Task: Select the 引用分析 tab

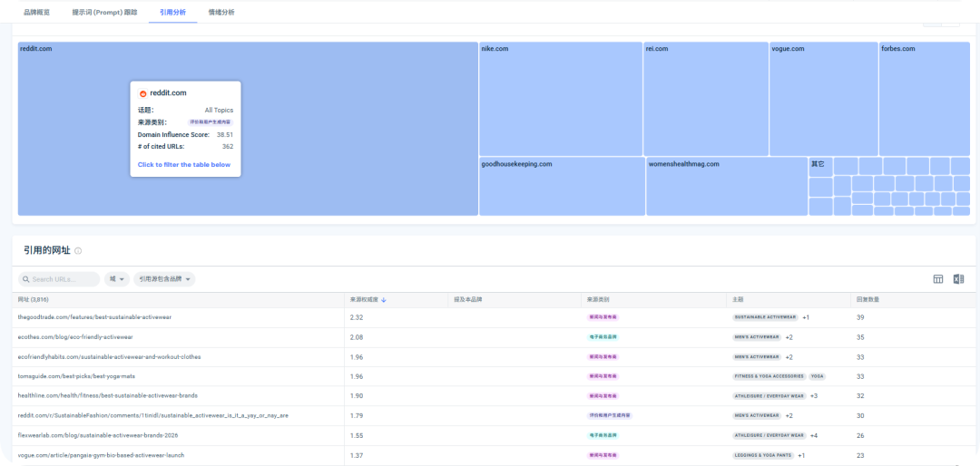Action: coord(172,12)
